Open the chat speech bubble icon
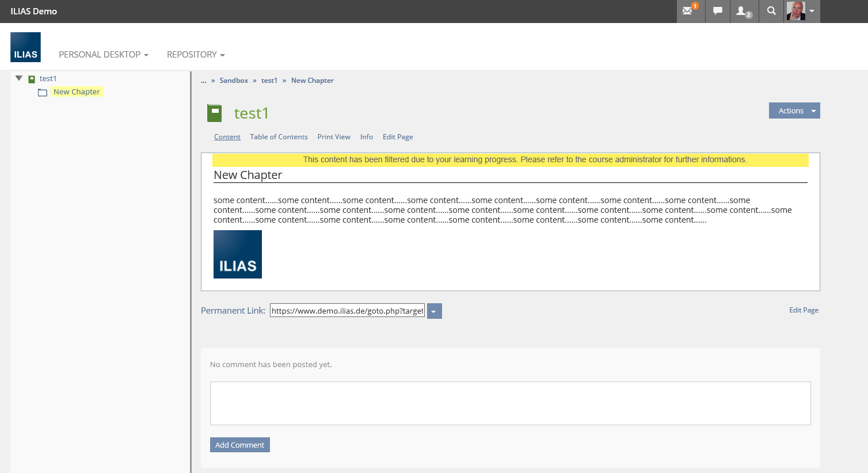Screen dimensions: 868x473 point(717,11)
